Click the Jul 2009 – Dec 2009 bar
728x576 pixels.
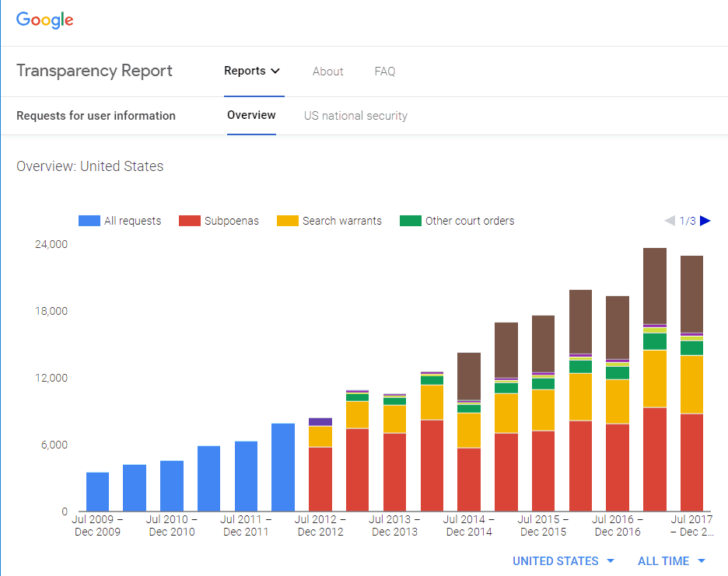coord(97,491)
